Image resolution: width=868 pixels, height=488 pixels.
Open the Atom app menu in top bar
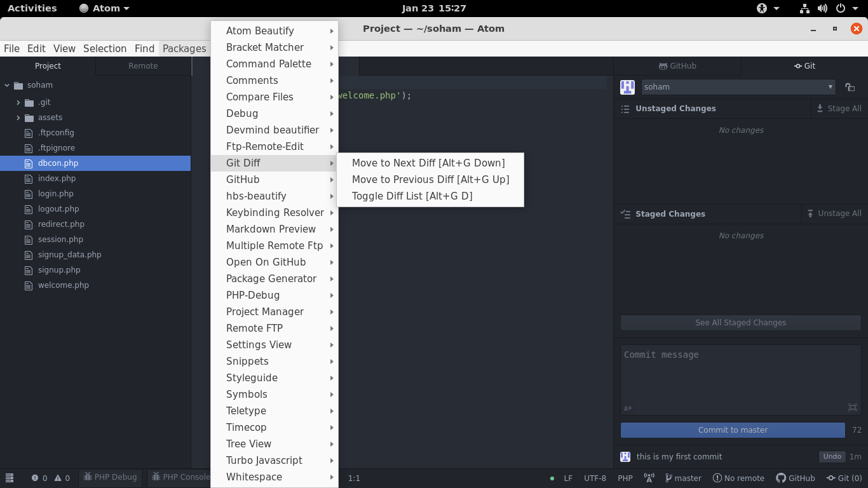104,8
